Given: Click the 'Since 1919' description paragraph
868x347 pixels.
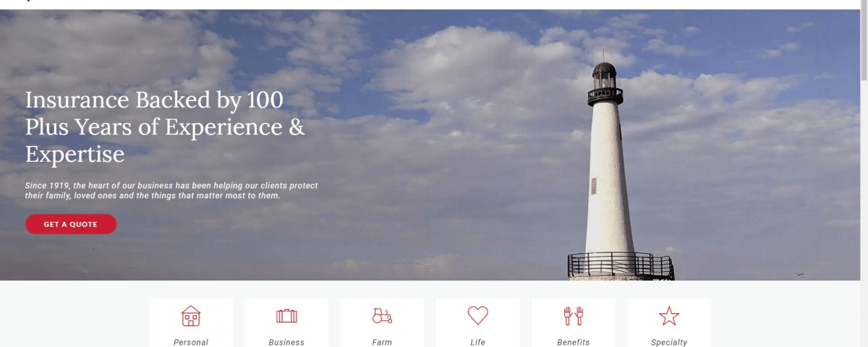Looking at the screenshot, I should tap(171, 191).
